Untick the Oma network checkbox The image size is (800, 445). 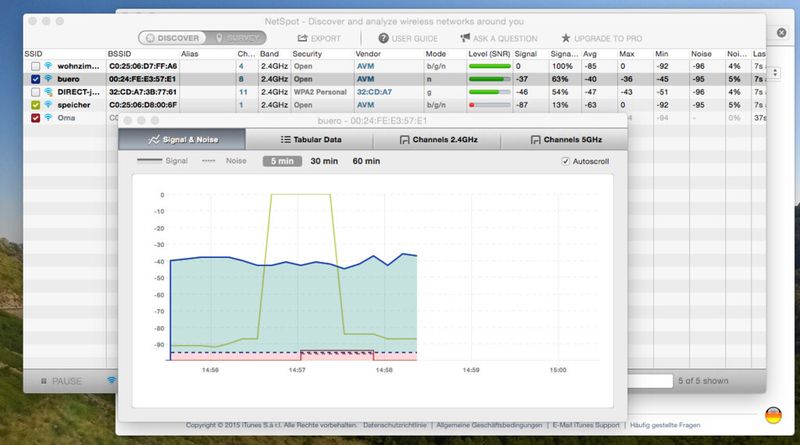click(x=35, y=118)
